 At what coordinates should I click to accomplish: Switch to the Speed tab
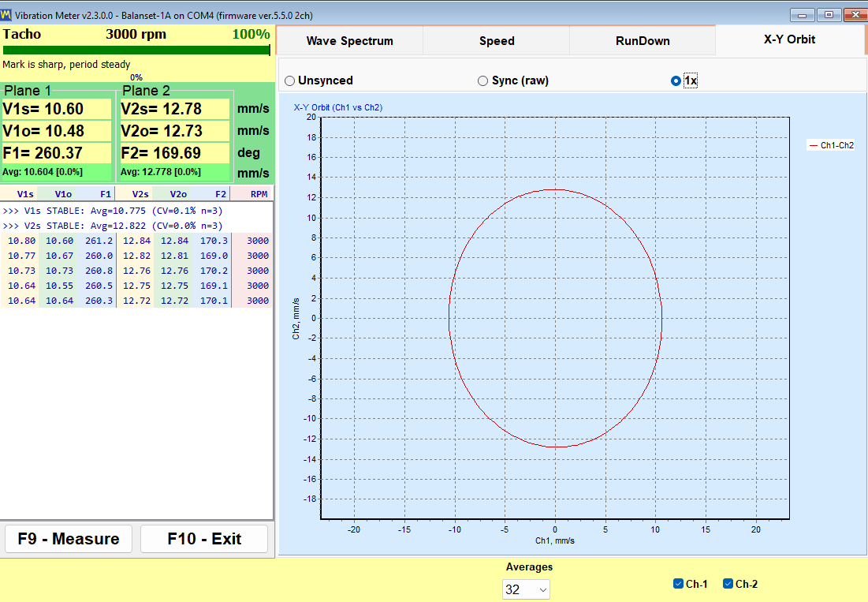pyautogui.click(x=497, y=41)
